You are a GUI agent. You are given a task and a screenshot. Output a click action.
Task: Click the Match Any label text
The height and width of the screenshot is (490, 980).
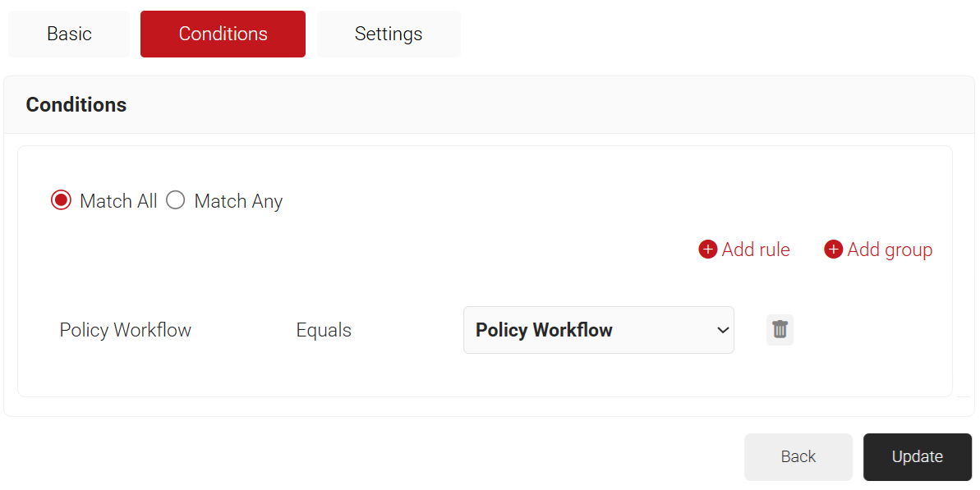238,201
